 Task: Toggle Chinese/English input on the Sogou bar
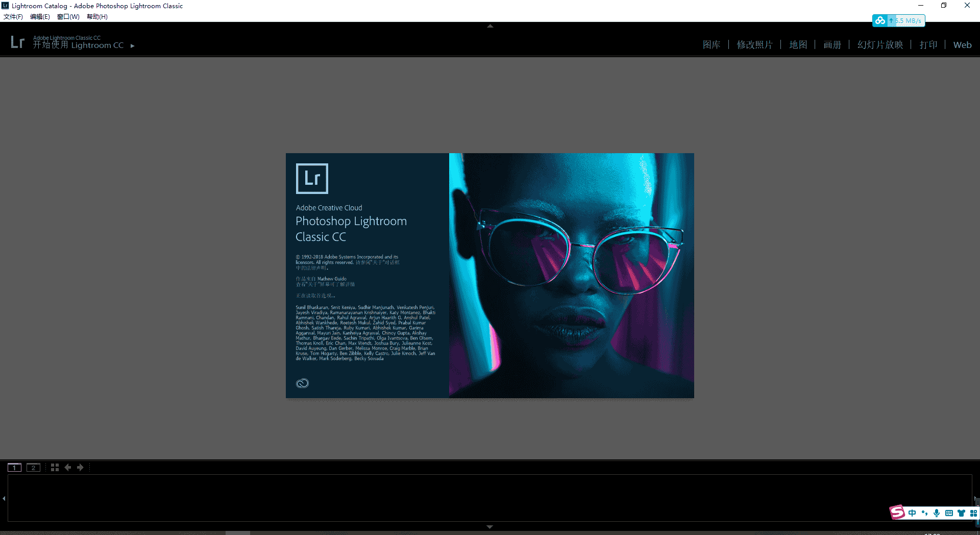click(912, 513)
